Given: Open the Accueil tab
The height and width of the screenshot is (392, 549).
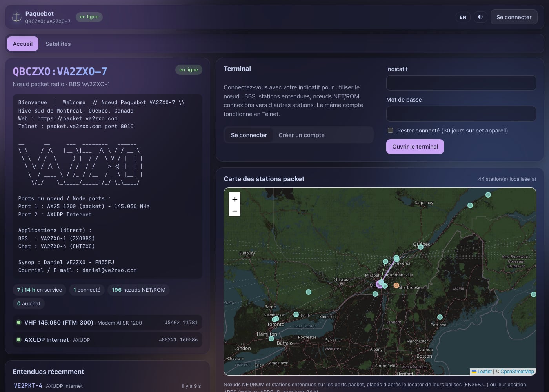Looking at the screenshot, I should click(x=23, y=44).
